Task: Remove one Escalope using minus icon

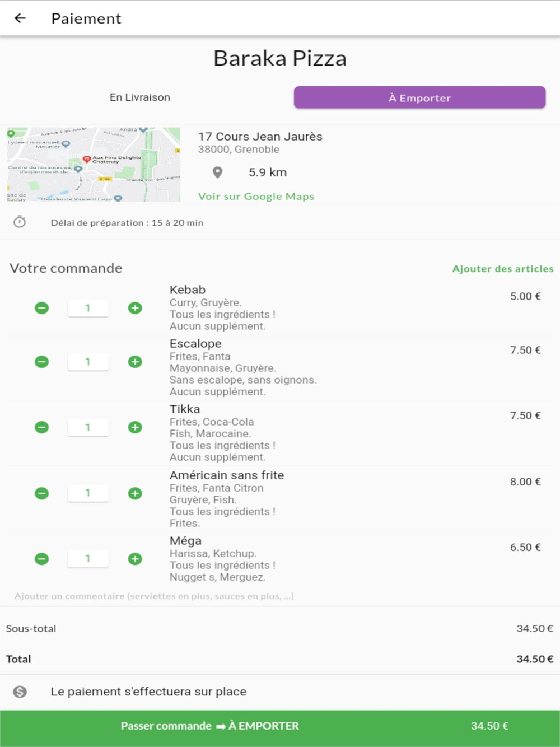Action: click(x=41, y=362)
